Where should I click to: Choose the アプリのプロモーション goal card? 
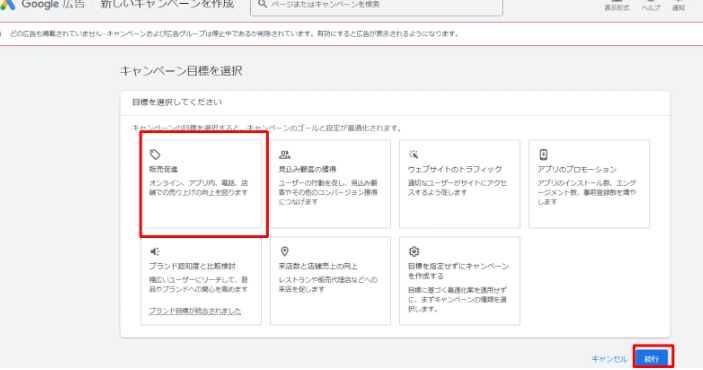(589, 183)
